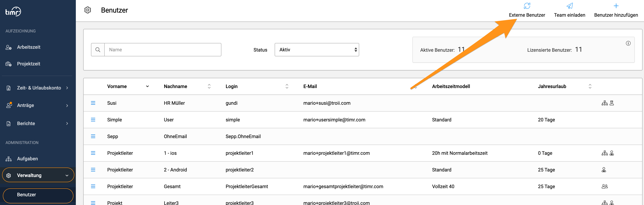This screenshot has height=205, width=644.
Task: Expand Berichte submenu chevron
Action: [x=67, y=124]
